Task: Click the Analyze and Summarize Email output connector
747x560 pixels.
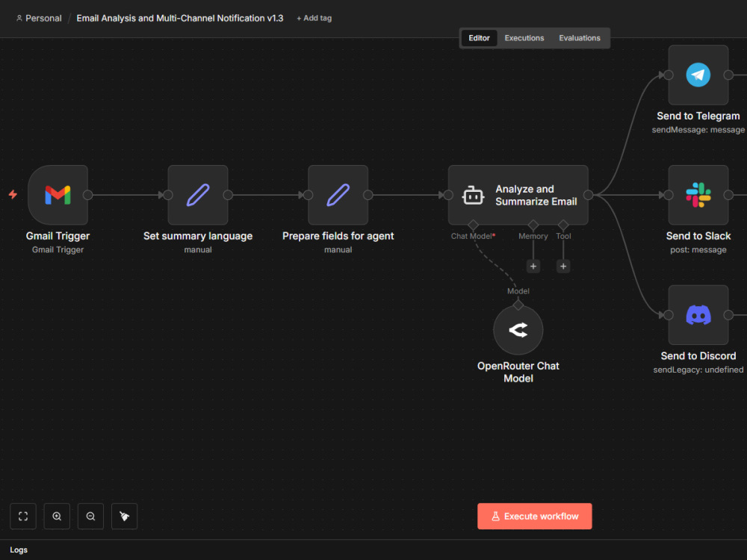Action: [x=589, y=195]
